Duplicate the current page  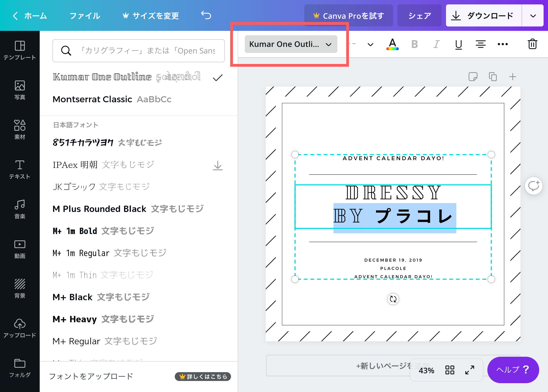pyautogui.click(x=493, y=77)
